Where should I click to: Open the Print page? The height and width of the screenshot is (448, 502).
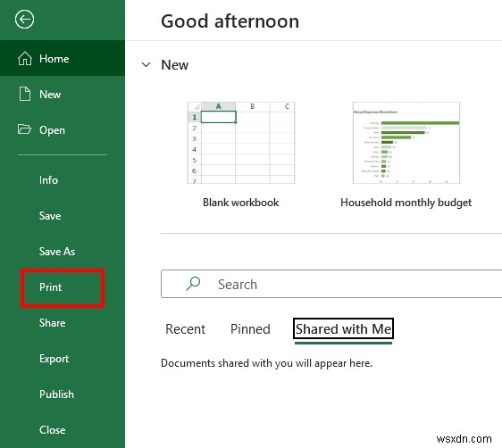[x=51, y=287]
